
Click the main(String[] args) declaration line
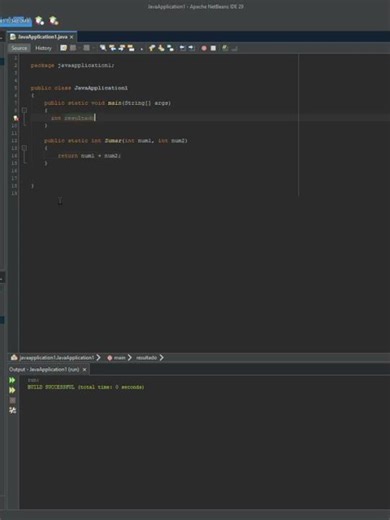(x=107, y=103)
